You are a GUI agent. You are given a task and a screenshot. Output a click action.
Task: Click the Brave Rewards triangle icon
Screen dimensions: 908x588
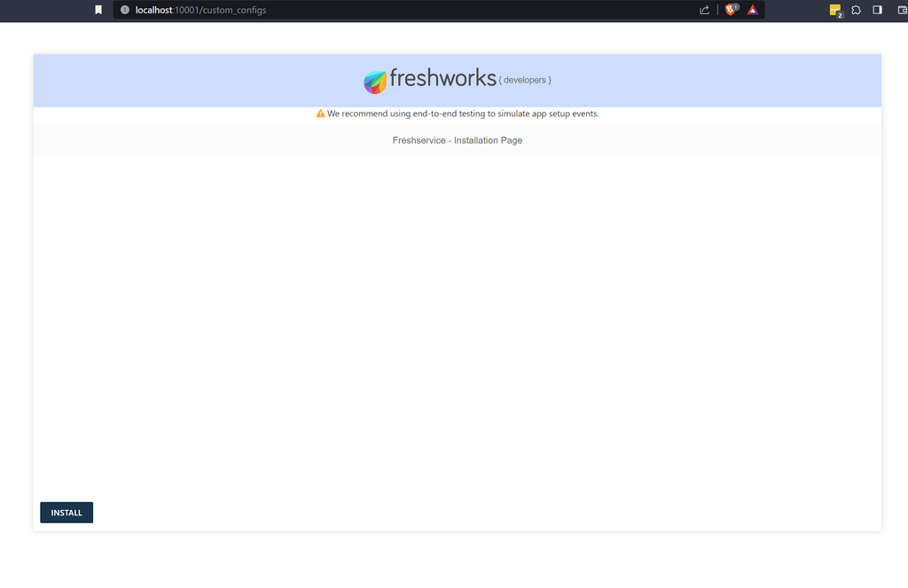753,10
